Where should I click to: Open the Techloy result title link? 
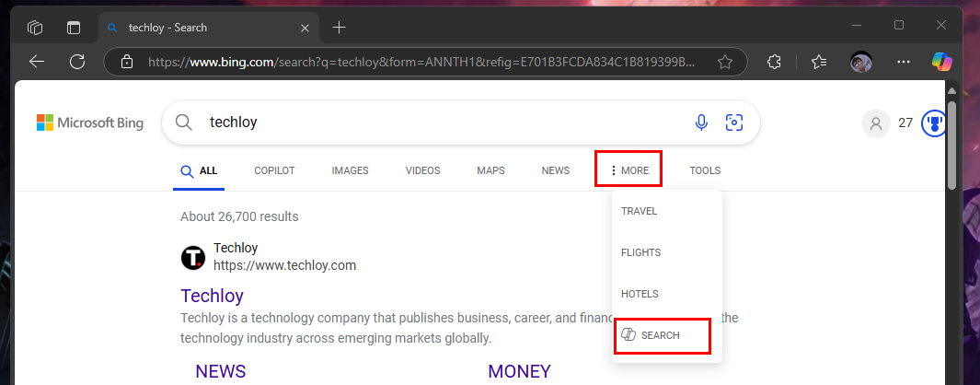click(212, 296)
